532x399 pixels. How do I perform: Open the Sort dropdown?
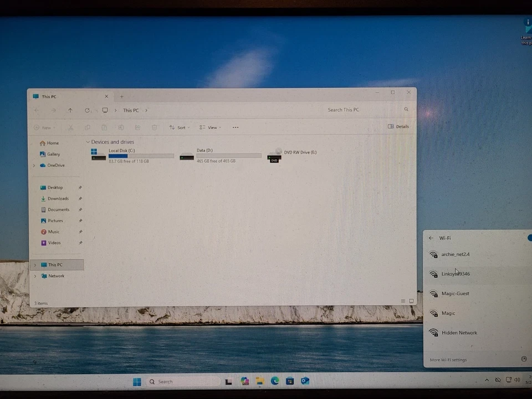click(180, 127)
